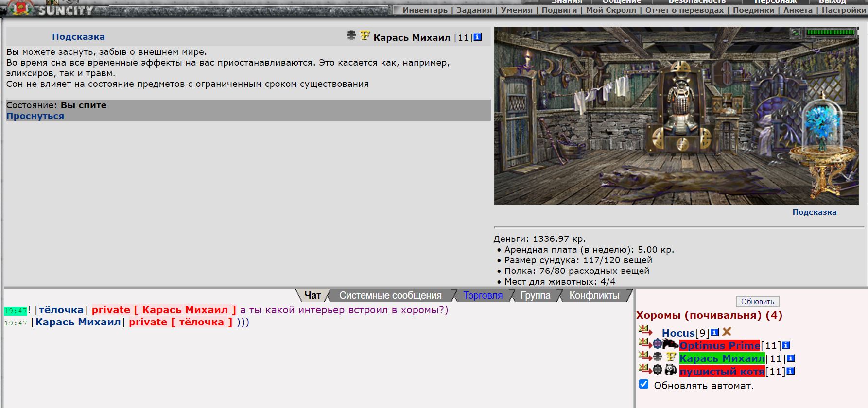The image size is (868, 408).
Task: Click 'private [ тёлочка ]' in chat
Action: click(x=181, y=322)
